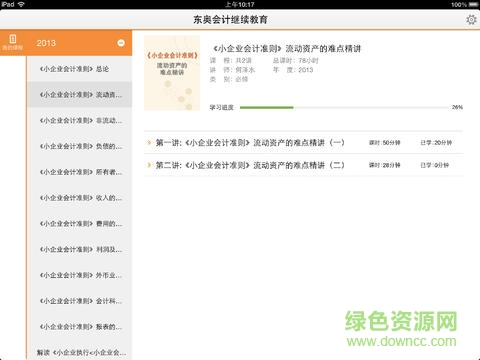Viewport: 480px width, 360px height.
Task: Click 已学:20分钟 in first lesson
Action: (x=436, y=143)
